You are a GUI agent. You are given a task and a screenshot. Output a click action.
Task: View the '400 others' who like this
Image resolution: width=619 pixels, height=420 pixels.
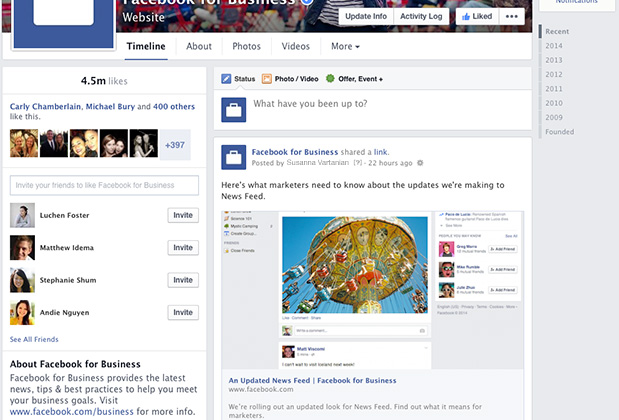(x=174, y=107)
